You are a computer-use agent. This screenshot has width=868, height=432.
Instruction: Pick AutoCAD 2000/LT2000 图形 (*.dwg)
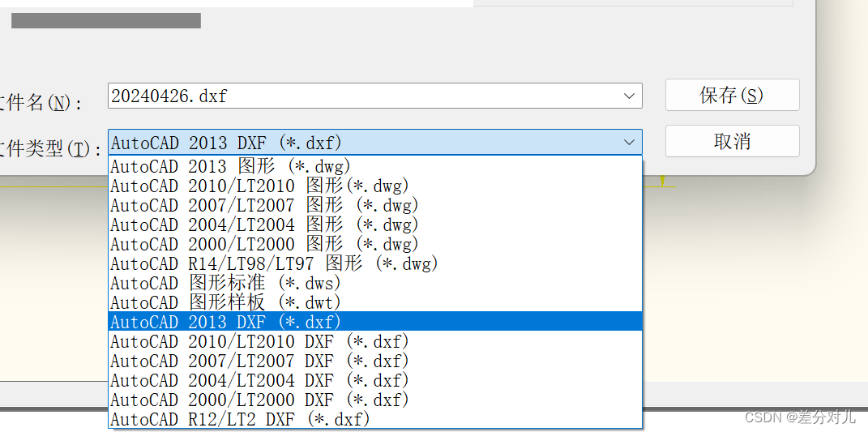[x=375, y=244]
